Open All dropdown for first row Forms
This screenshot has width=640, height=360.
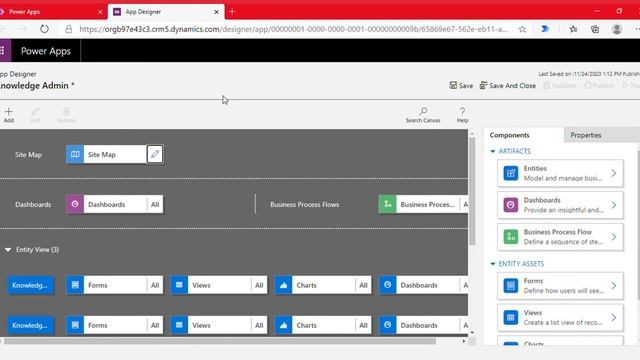click(x=155, y=285)
